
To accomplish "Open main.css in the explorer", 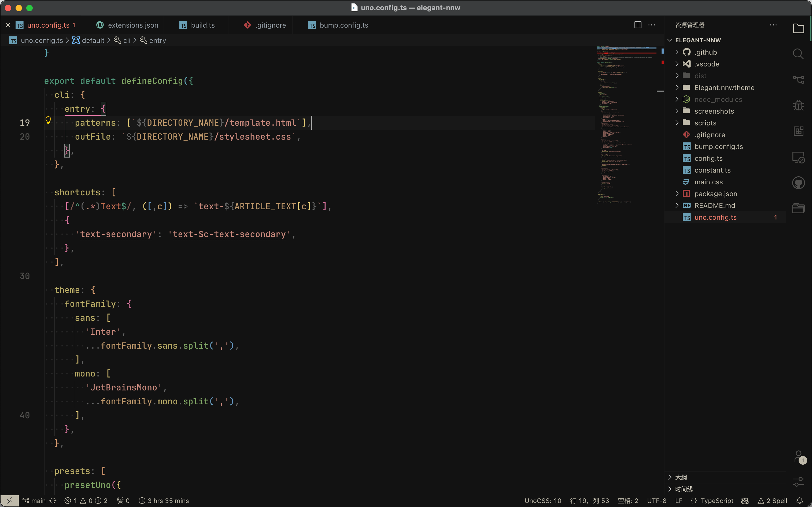I will pyautogui.click(x=725, y=182).
